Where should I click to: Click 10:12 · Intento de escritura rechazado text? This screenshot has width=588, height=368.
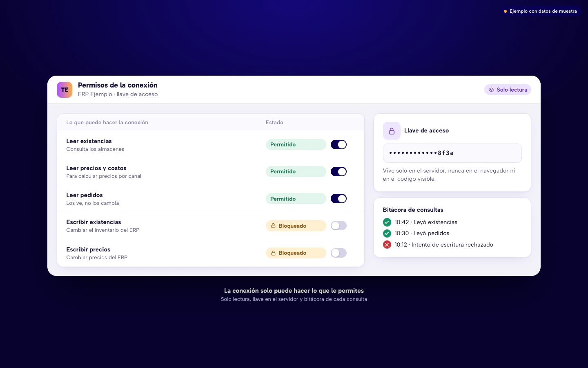point(444,245)
